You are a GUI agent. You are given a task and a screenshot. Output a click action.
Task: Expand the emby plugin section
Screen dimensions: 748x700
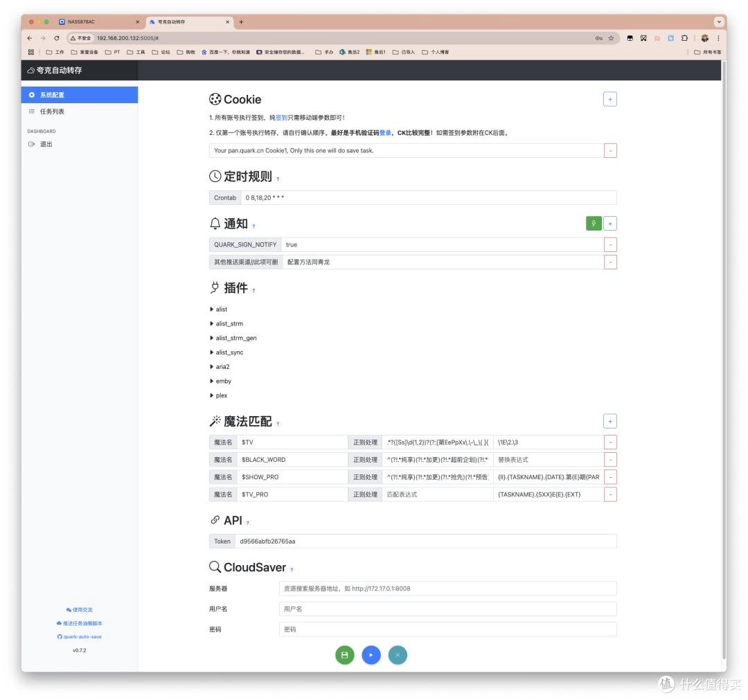220,381
